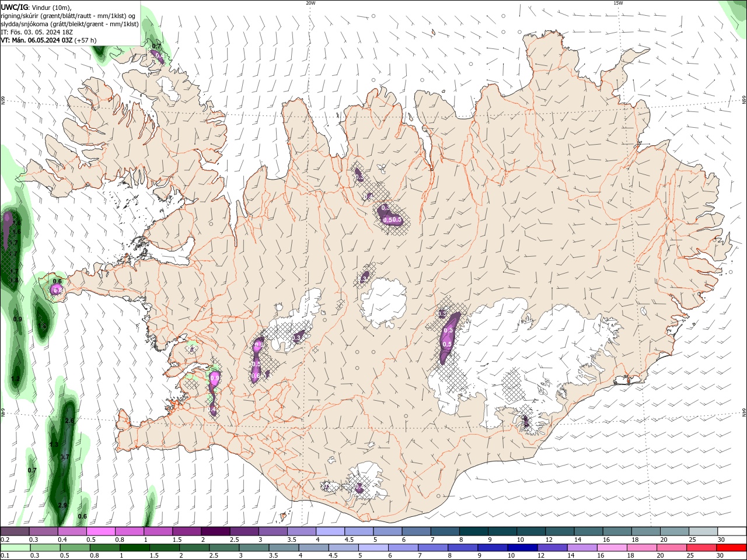This screenshot has height=560, width=747.
Task: Click the deep blue swatch between 10 and 12
Action: 522,548
